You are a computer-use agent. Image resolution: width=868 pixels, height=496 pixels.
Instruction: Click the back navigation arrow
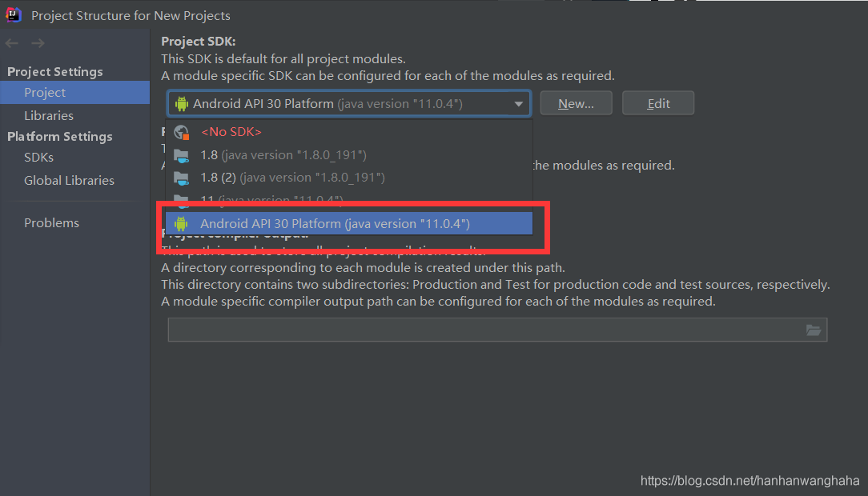click(11, 43)
